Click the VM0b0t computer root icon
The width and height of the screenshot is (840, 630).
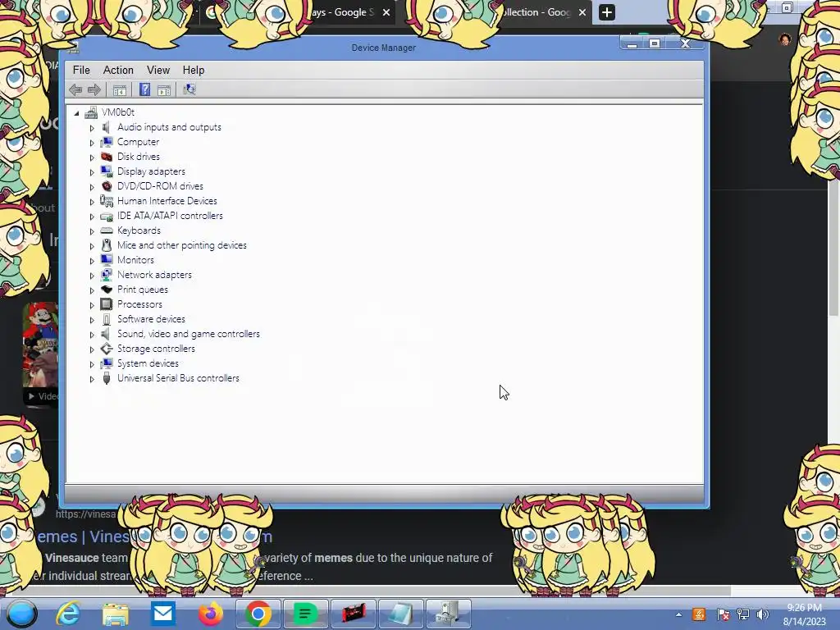point(91,112)
